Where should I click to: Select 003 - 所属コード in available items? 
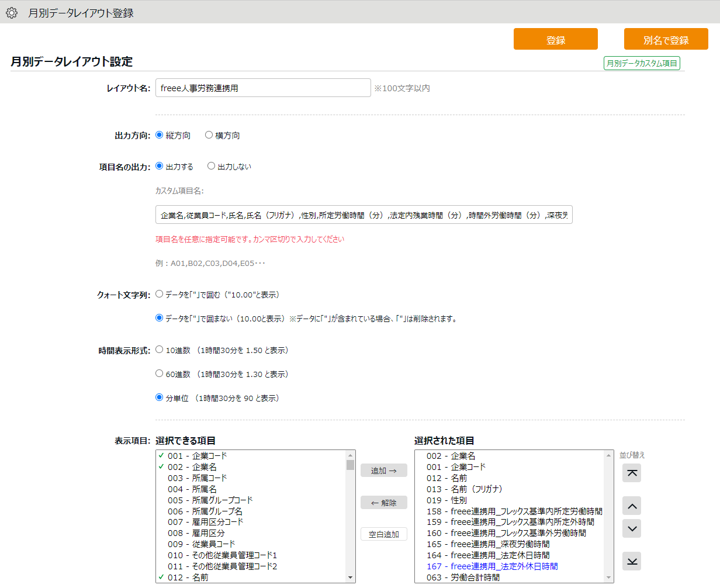click(198, 478)
